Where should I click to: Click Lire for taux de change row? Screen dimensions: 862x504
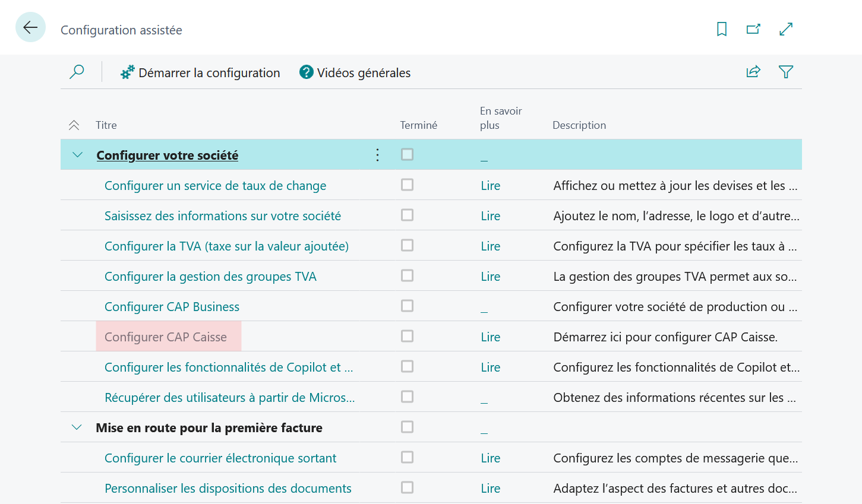coord(491,186)
